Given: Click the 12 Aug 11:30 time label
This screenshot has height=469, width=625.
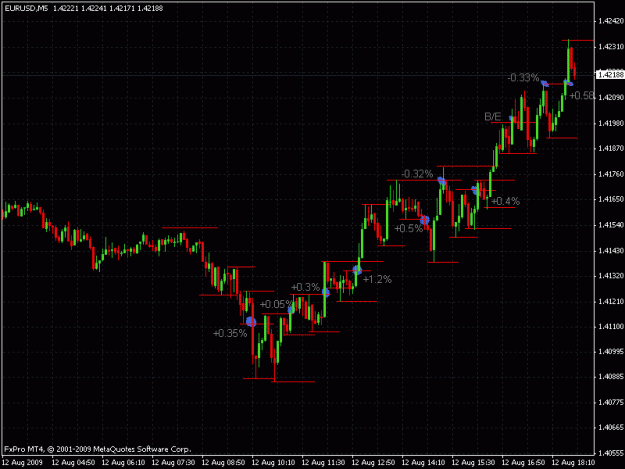Looking at the screenshot, I should (323, 463).
